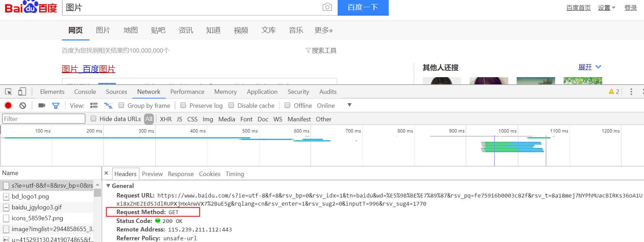Screen dimensions: 644x242
Task: Click the first 其他人还搜 portrait thumbnail
Action: [442, 81]
